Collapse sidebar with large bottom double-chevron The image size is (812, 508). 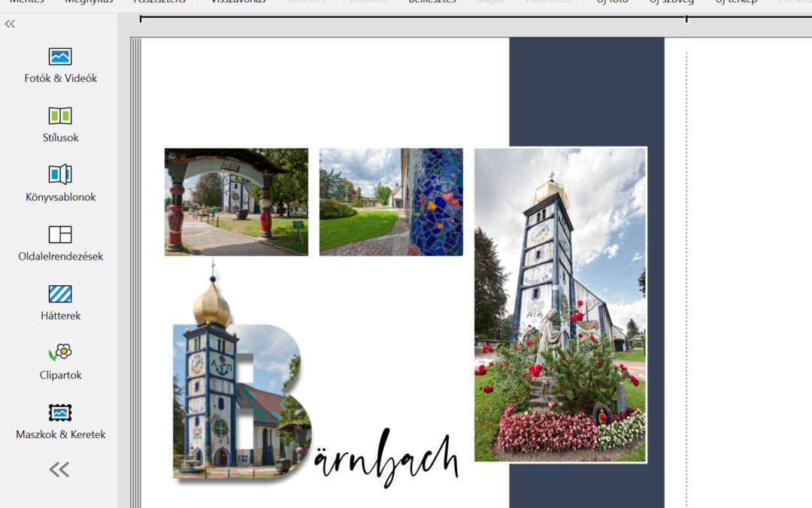point(59,470)
